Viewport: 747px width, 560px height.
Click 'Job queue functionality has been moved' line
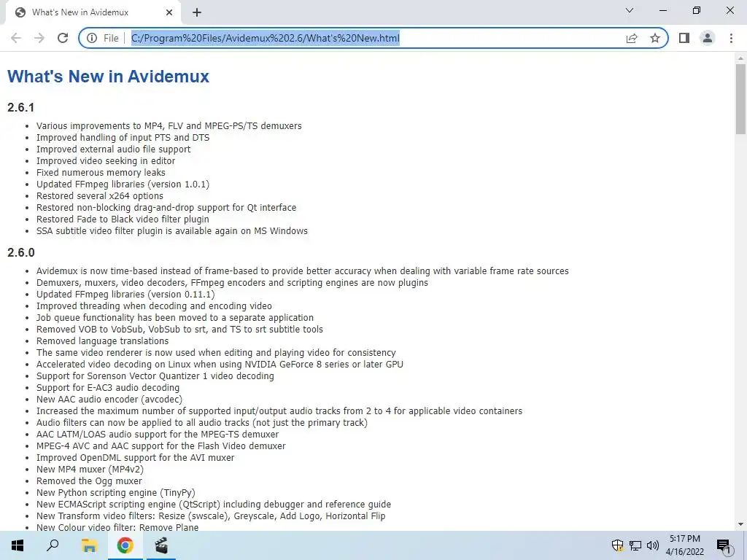click(175, 318)
